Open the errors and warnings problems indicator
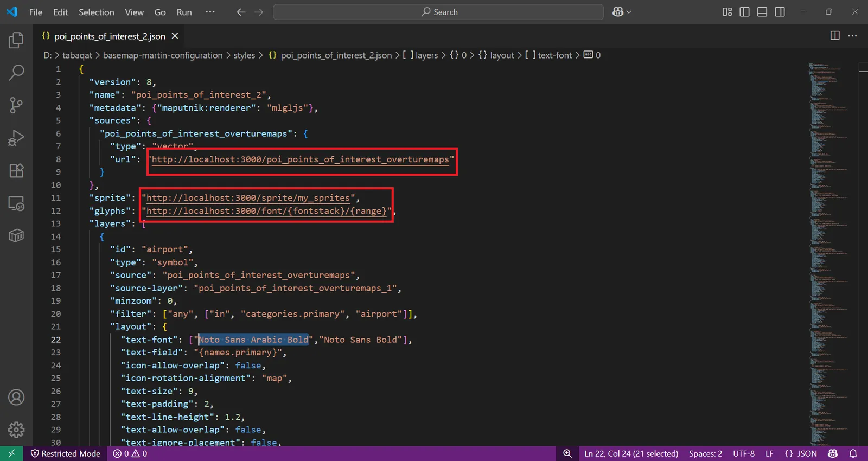The width and height of the screenshot is (868, 461). click(x=130, y=453)
